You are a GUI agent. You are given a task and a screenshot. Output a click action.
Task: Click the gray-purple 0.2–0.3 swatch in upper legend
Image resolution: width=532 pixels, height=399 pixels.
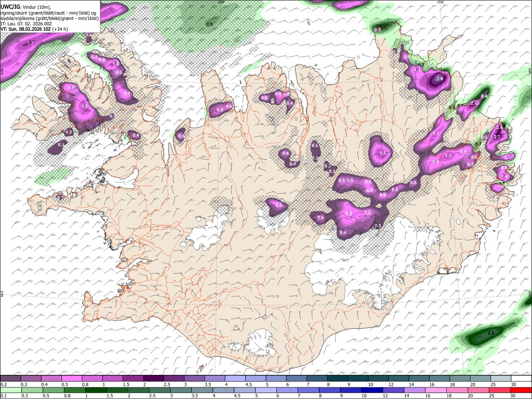(x=10, y=379)
